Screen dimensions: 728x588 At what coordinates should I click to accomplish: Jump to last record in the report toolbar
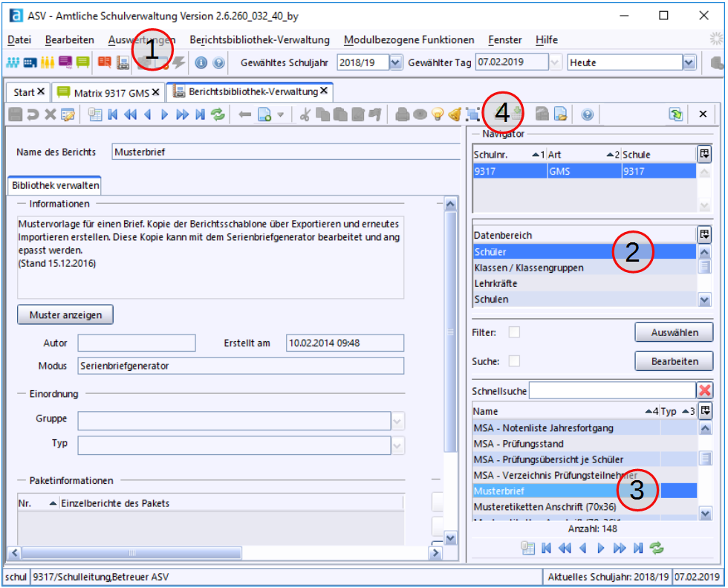[200, 114]
